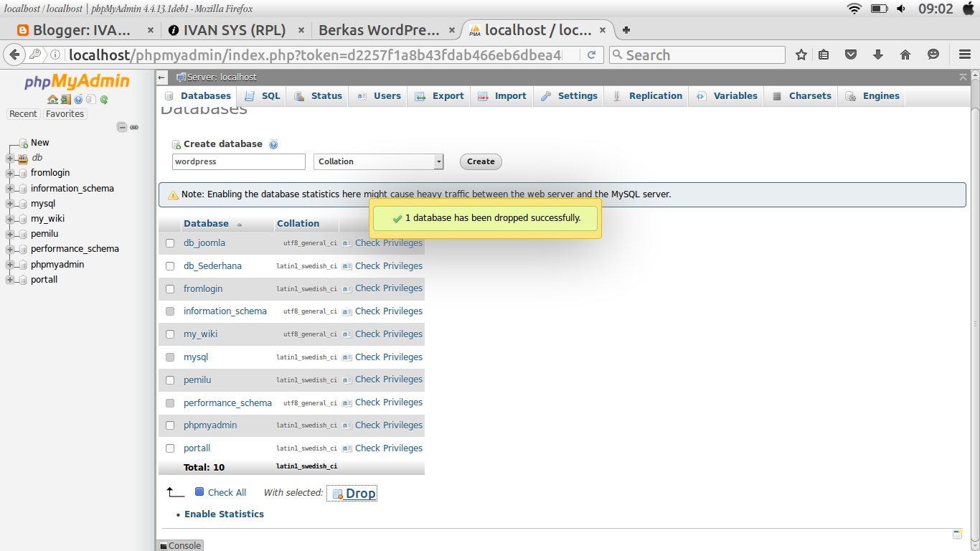The height and width of the screenshot is (551, 980).
Task: Click the New database icon in tree
Action: point(23,143)
